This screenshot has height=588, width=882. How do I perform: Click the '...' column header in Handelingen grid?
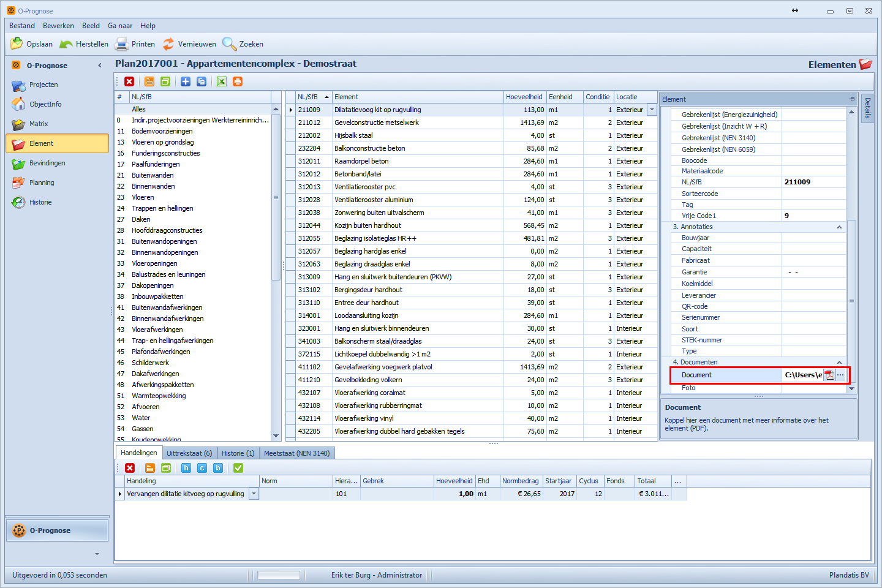coord(679,481)
